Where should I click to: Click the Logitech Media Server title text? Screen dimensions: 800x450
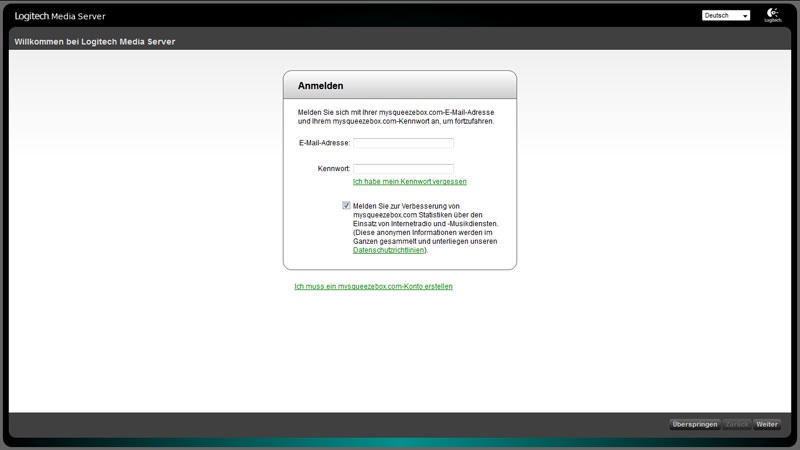pyautogui.click(x=60, y=16)
